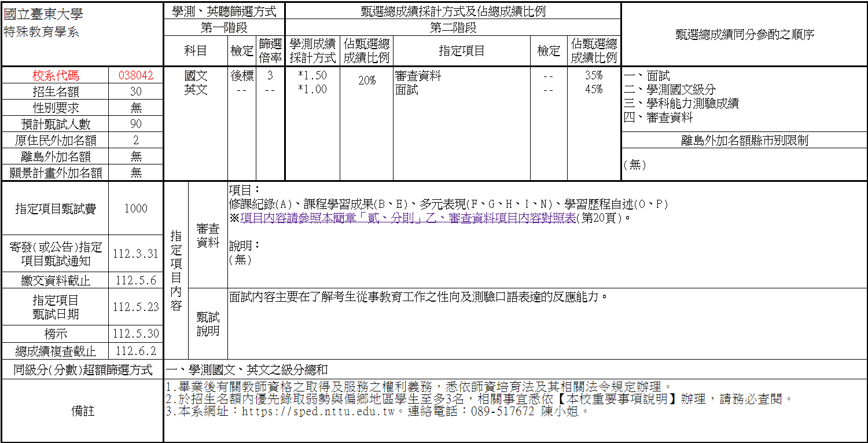
Task: Click tie-breaker item 四、審查資料
Action: point(658,117)
